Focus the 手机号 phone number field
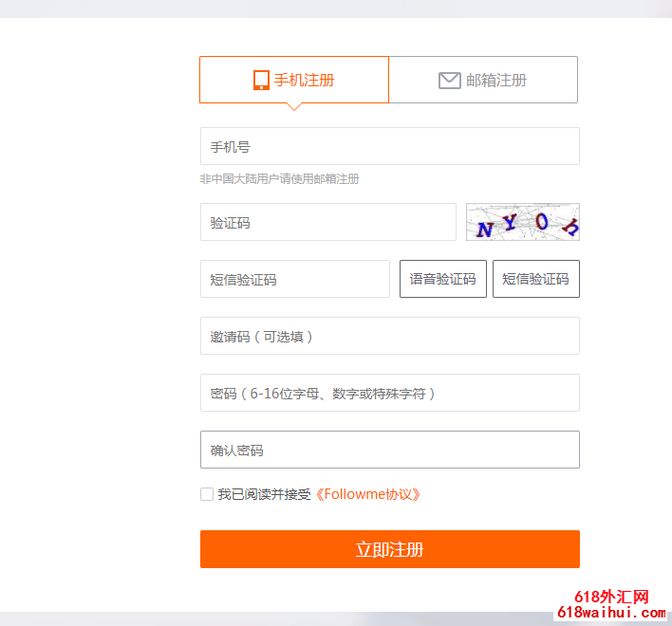The height and width of the screenshot is (626, 672). click(389, 147)
